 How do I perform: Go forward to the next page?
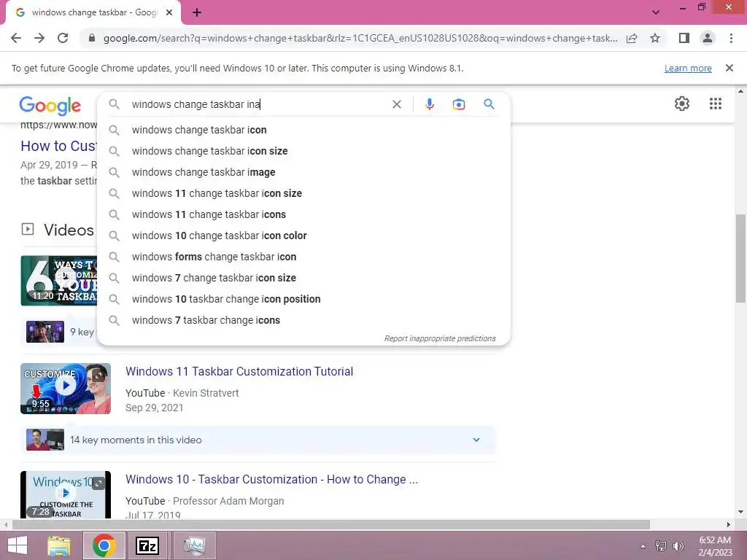[x=39, y=38]
